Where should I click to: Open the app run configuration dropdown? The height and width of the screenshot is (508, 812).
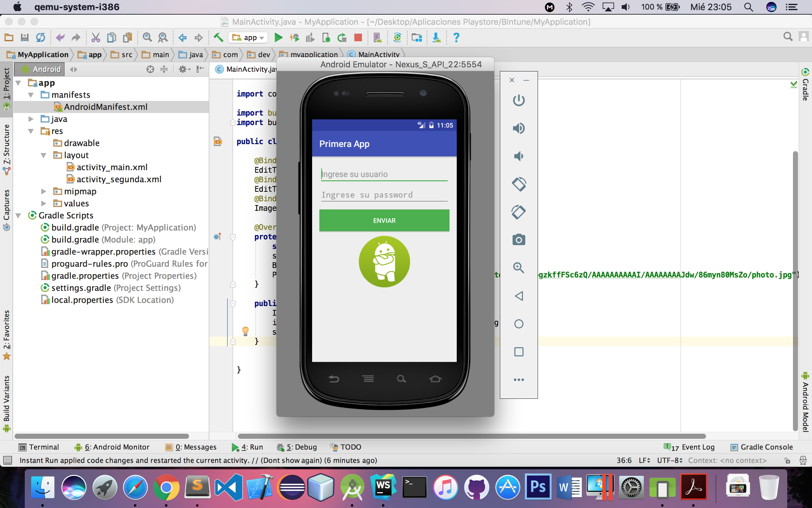(x=248, y=38)
